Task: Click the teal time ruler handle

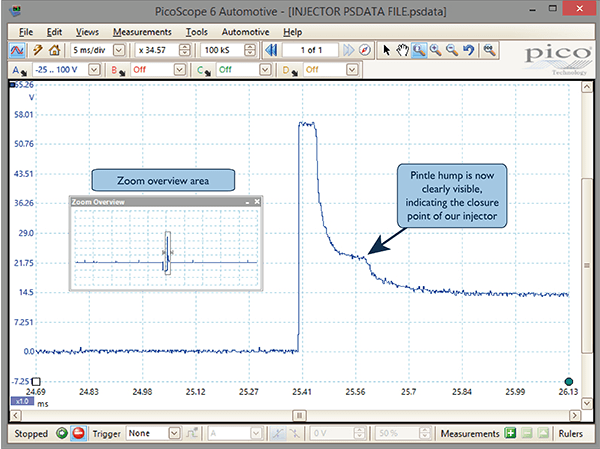Action: click(x=569, y=381)
